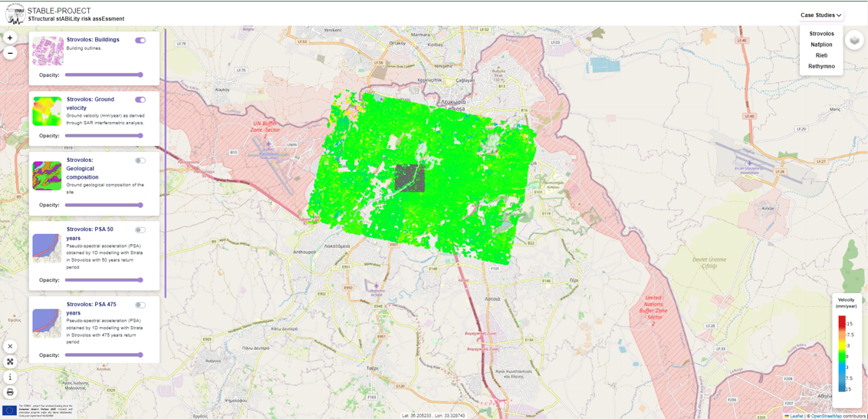Switch on the PSA 50 years layer
868x419 pixels.
[140, 230]
